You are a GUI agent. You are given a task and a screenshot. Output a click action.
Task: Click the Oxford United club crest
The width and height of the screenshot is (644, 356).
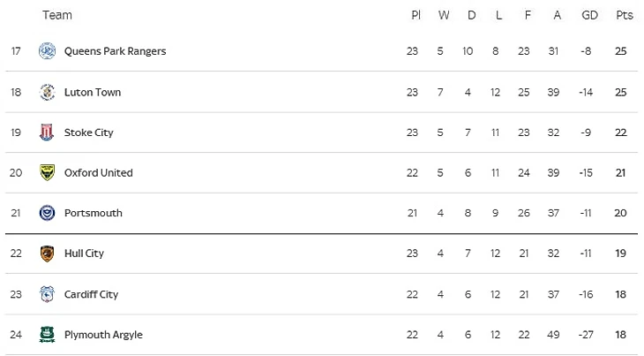click(47, 173)
